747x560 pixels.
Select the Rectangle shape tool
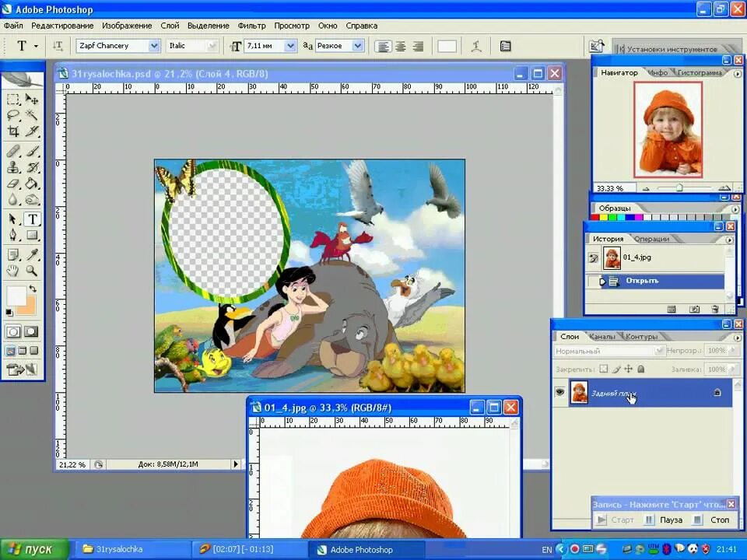[31, 235]
